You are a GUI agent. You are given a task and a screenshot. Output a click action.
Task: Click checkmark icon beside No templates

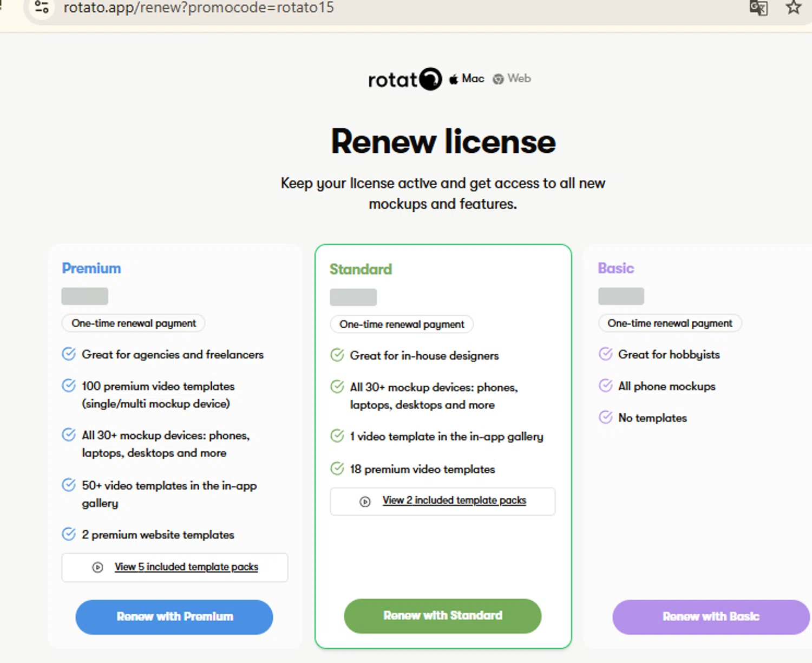click(x=606, y=418)
